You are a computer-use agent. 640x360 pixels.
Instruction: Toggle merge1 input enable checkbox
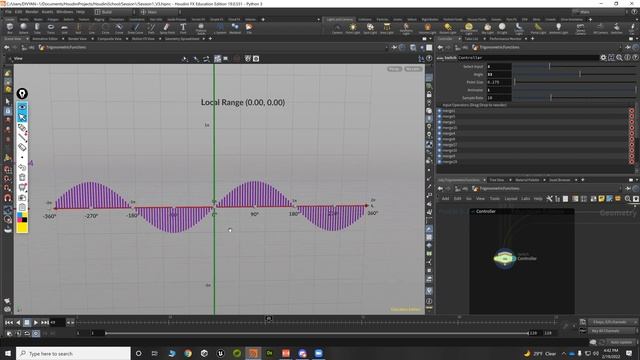tap(440, 111)
